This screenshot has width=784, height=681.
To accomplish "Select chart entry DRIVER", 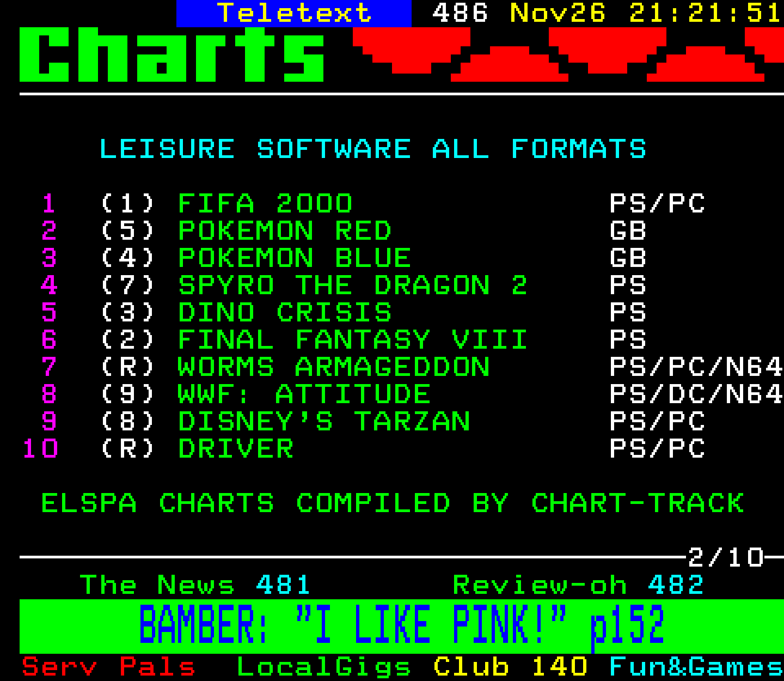I will [236, 449].
